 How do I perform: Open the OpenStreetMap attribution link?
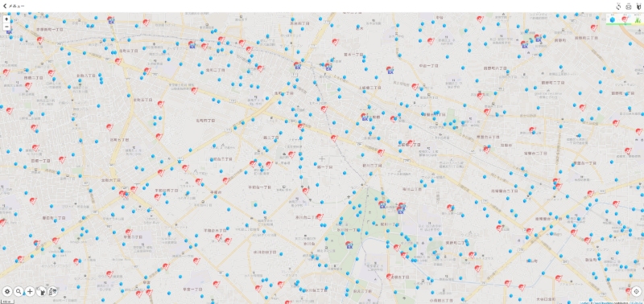[x=603, y=302]
